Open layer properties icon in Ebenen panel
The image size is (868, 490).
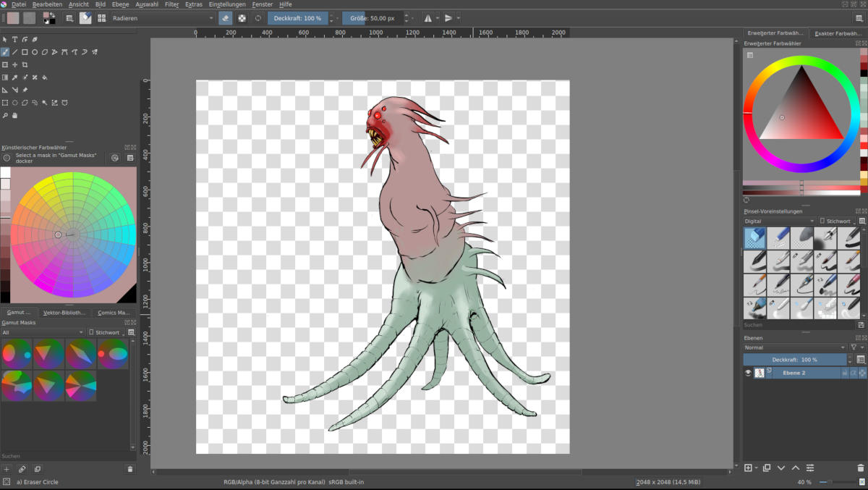pyautogui.click(x=810, y=468)
